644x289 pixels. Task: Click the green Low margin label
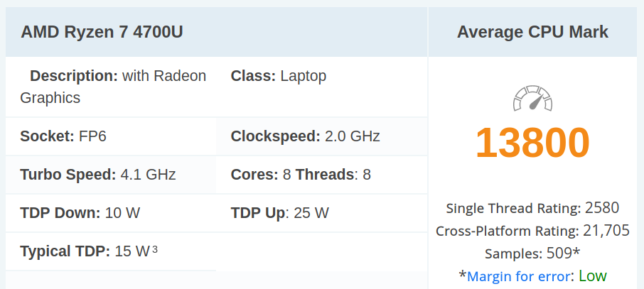(593, 276)
